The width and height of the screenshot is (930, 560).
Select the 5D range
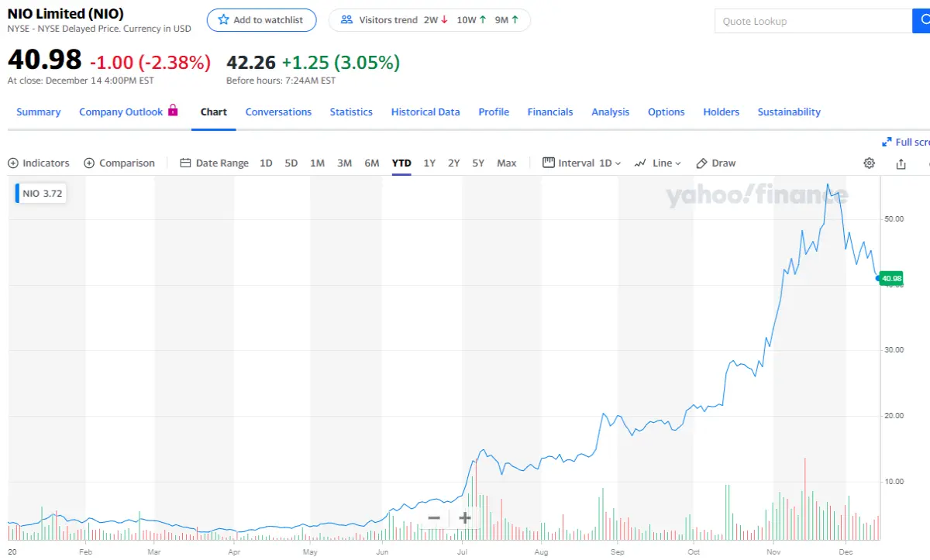click(291, 163)
